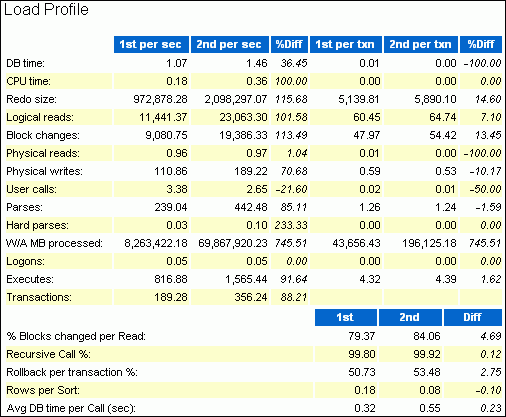Select the '2nd per txn' column header
Screen dimensions: 506x417
click(x=421, y=44)
